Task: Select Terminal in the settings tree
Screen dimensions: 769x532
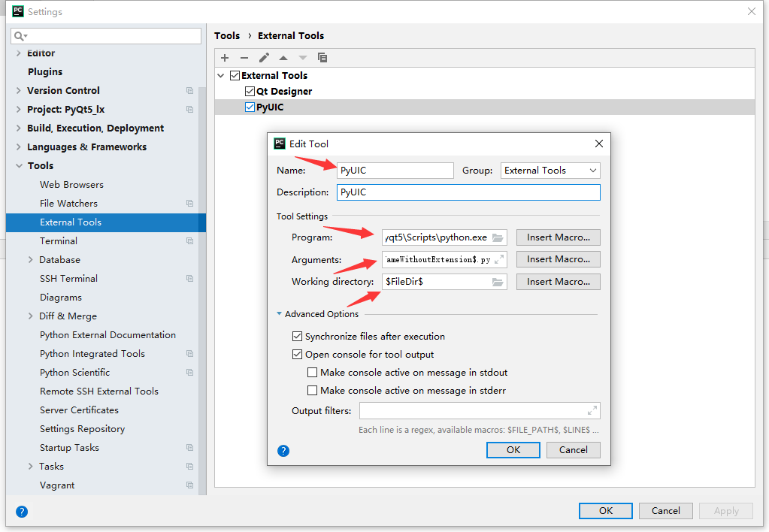Action: [59, 241]
